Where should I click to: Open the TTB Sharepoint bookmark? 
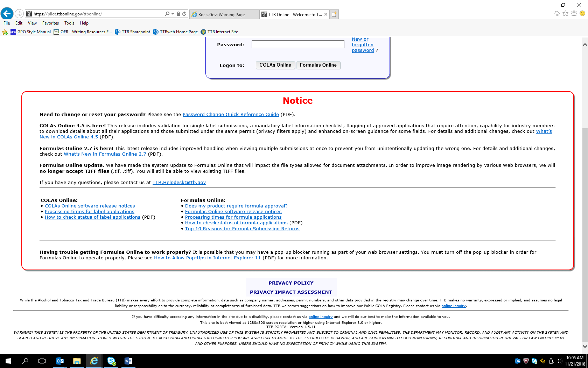click(133, 32)
